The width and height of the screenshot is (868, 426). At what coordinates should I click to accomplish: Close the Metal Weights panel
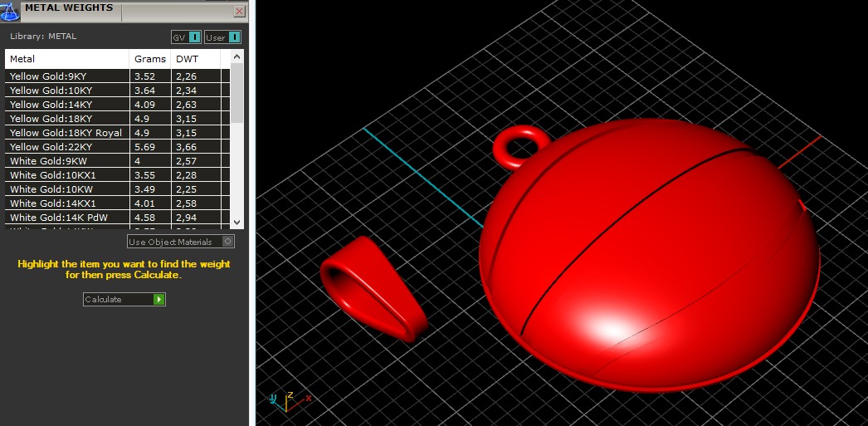(240, 11)
